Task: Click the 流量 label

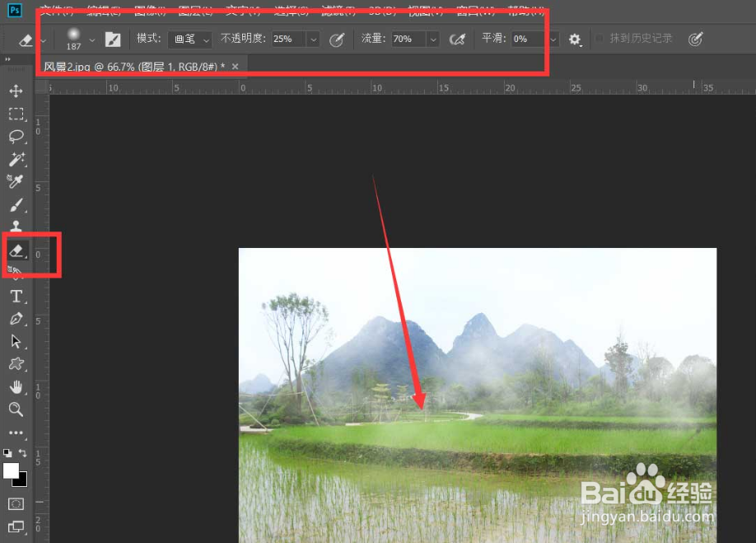Action: 374,39
